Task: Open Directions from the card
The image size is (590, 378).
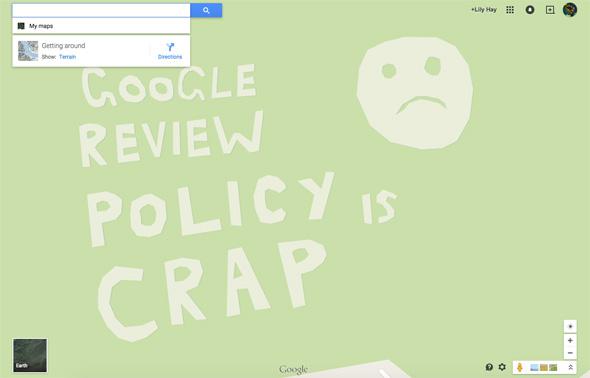Action: pos(170,51)
